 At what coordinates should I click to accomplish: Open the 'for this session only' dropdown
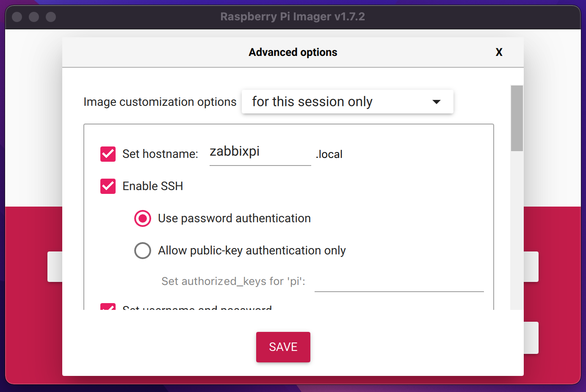tap(347, 102)
